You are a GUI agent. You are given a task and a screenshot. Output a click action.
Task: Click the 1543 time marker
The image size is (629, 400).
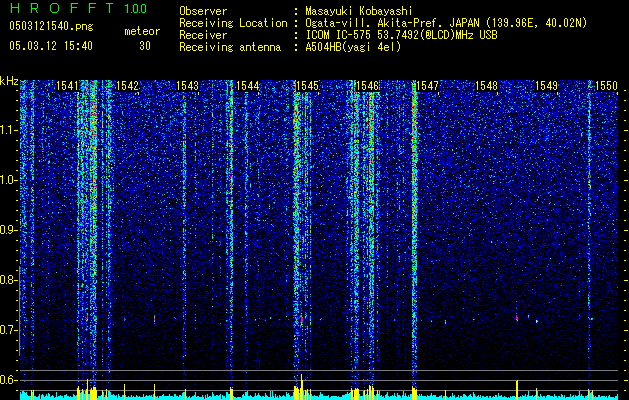[x=187, y=86]
